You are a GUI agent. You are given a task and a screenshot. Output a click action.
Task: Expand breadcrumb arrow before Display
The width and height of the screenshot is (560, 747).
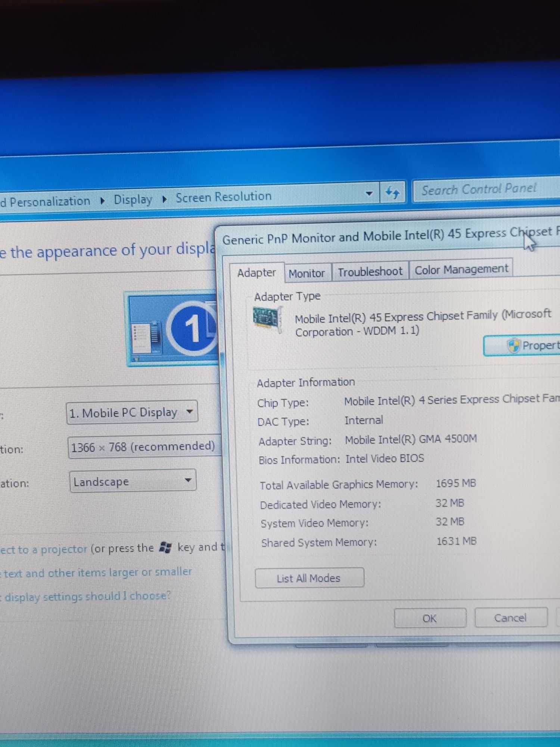coord(103,201)
